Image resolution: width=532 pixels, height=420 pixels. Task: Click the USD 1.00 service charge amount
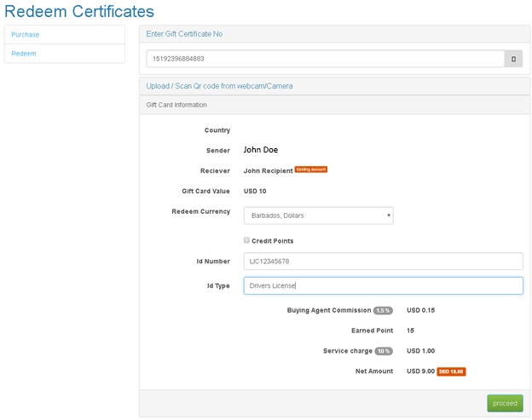420,351
